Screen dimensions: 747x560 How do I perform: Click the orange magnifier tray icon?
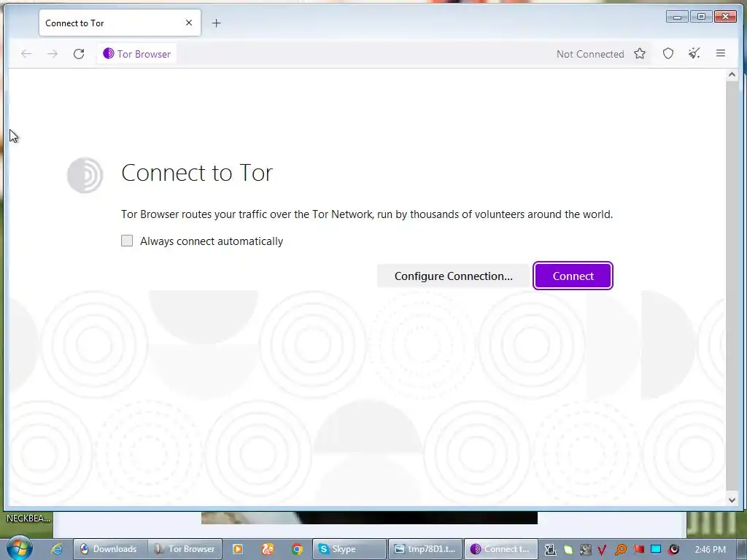620,550
